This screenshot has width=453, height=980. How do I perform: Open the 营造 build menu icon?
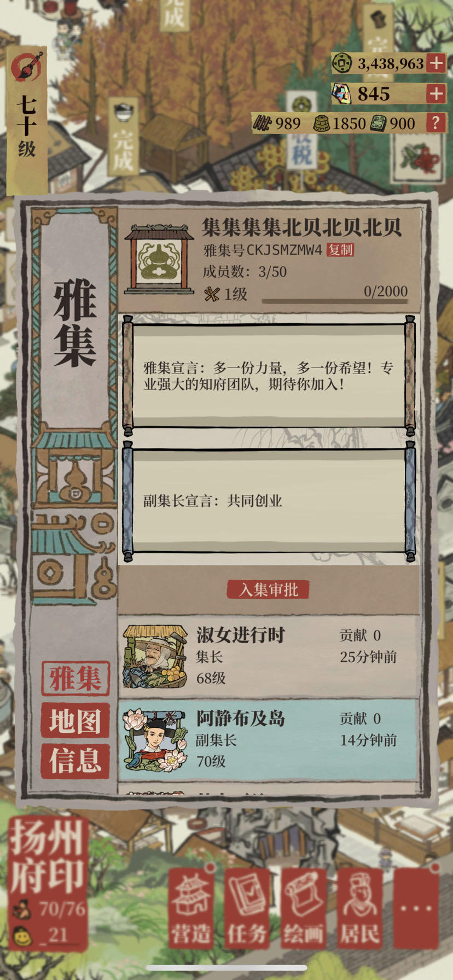[191, 909]
